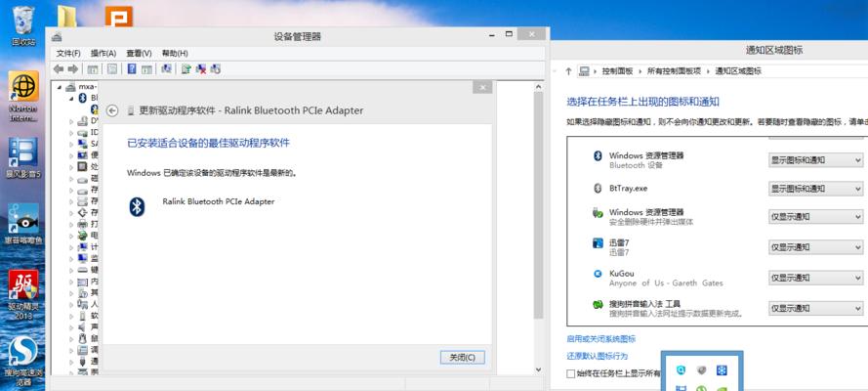Click the Device Manager scrollbar up arrow
This screenshot has height=391, width=868.
[x=538, y=86]
